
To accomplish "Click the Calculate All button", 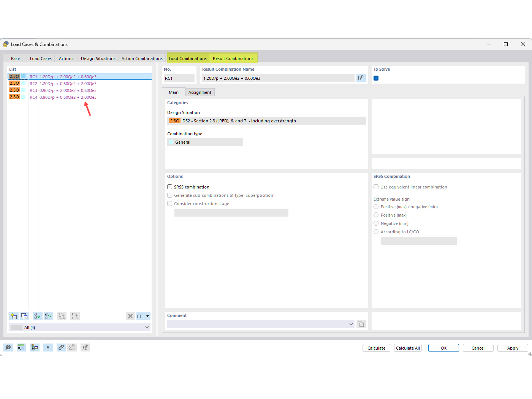I will coord(408,348).
